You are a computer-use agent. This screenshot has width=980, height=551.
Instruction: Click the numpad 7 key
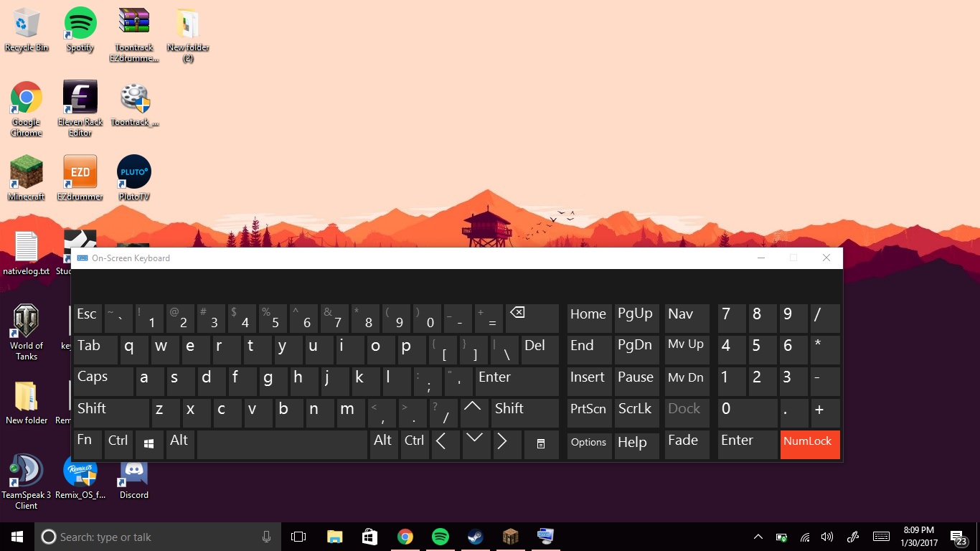point(731,319)
